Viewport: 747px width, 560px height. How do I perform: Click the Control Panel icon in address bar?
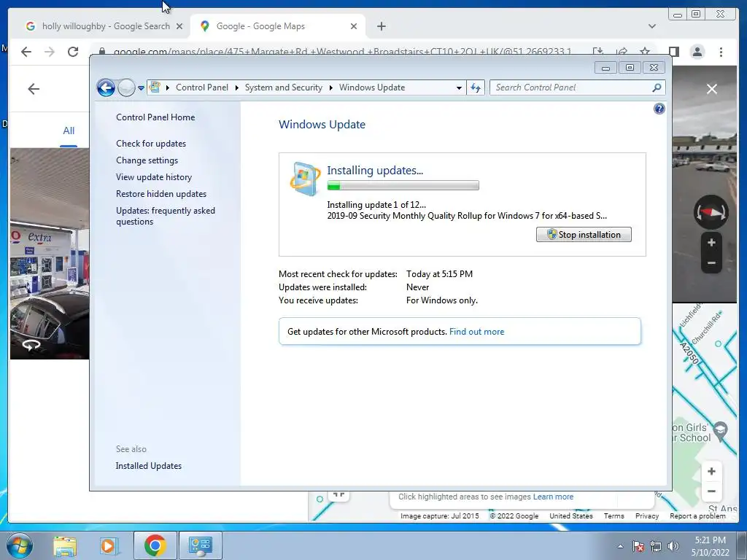(x=155, y=87)
